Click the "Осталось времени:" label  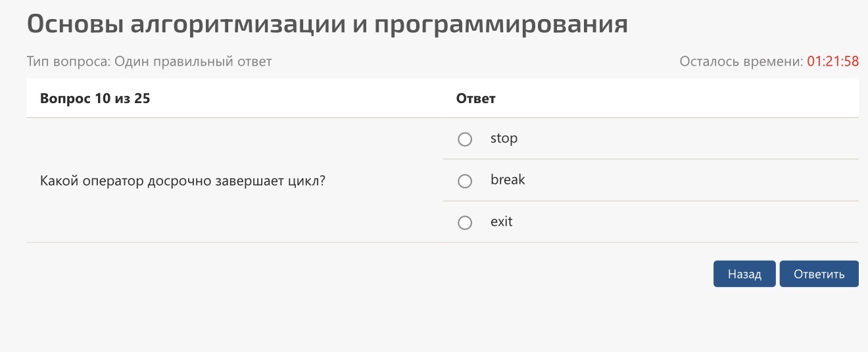click(741, 62)
